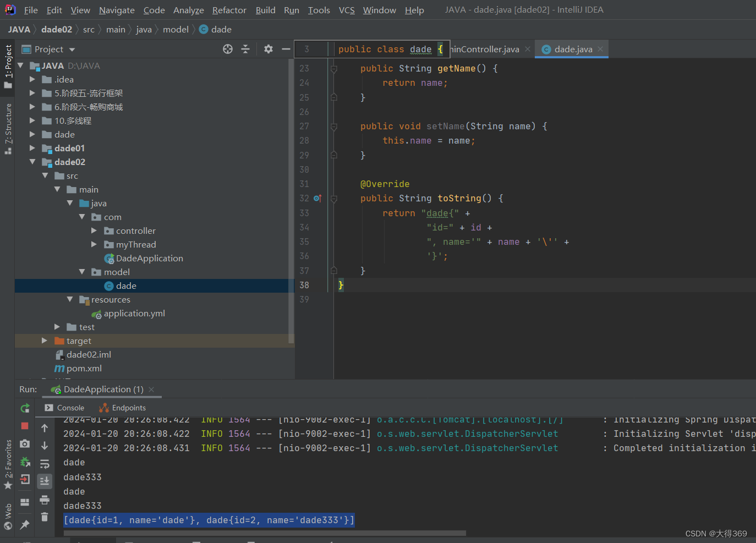Click dade02 in the breadcrumb path
This screenshot has width=756, height=543.
click(57, 29)
